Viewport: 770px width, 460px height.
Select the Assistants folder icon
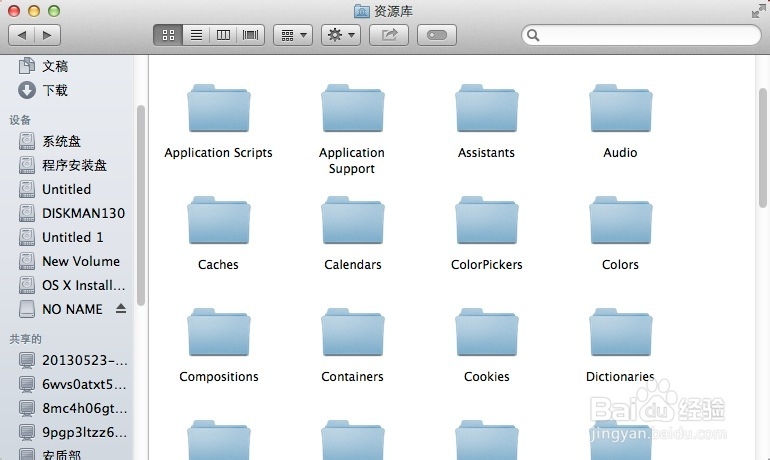(x=487, y=108)
